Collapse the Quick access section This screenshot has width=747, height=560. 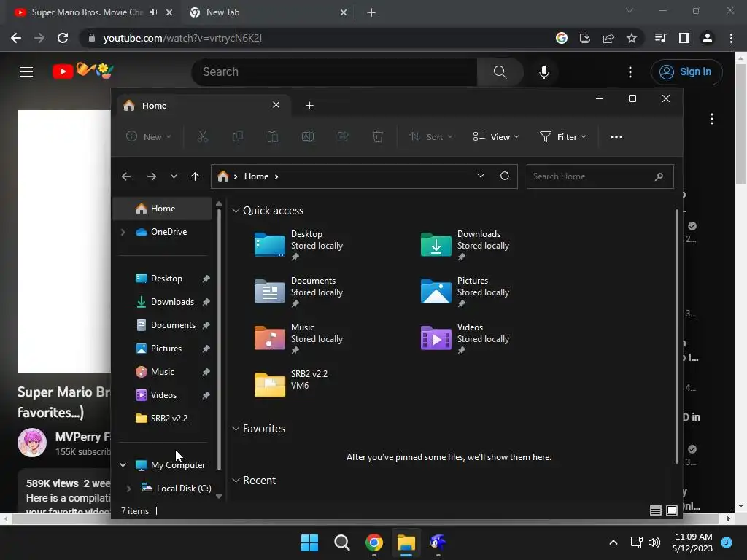point(236,211)
